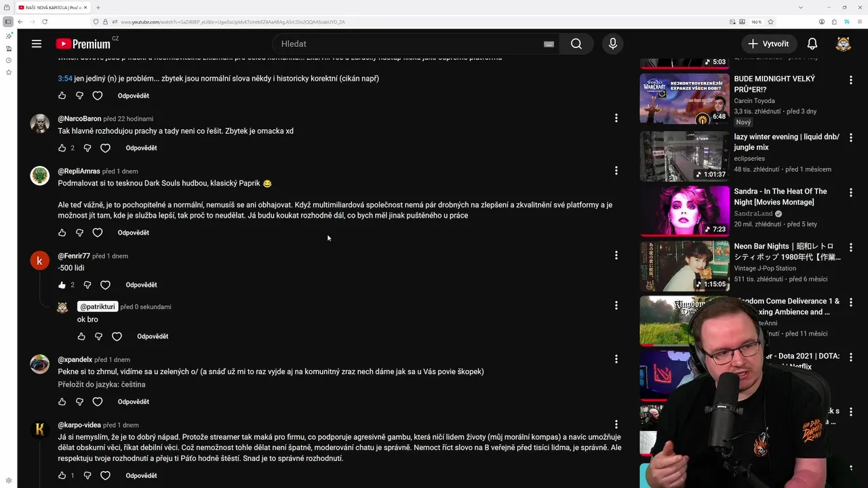The height and width of the screenshot is (488, 868).
Task: Like the @RepliAmras comment
Action: pyautogui.click(x=62, y=232)
